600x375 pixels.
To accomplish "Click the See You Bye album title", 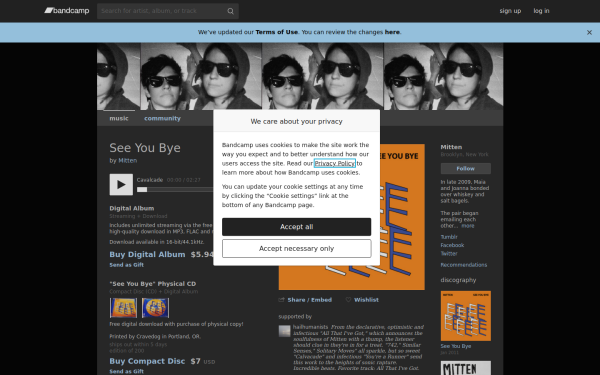I will pos(145,148).
